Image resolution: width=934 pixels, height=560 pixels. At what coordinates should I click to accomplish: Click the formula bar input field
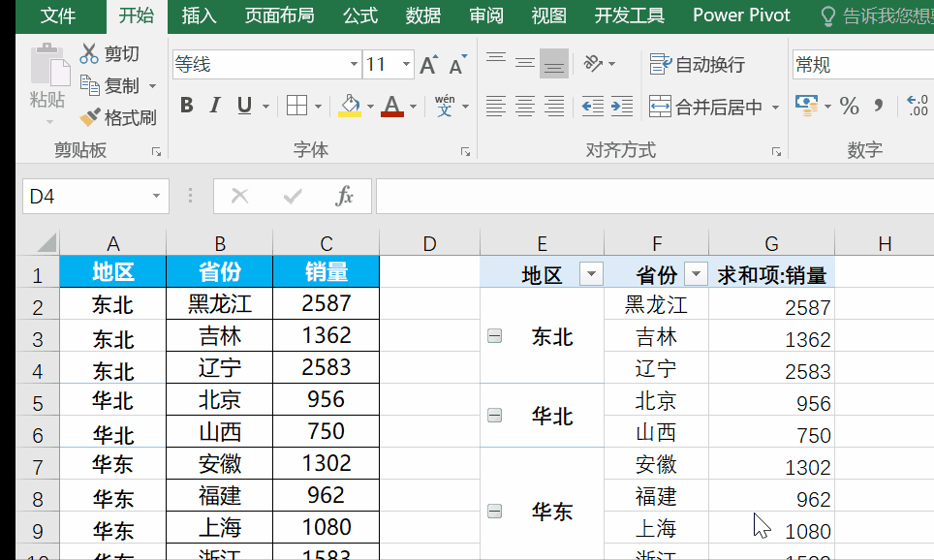click(655, 196)
